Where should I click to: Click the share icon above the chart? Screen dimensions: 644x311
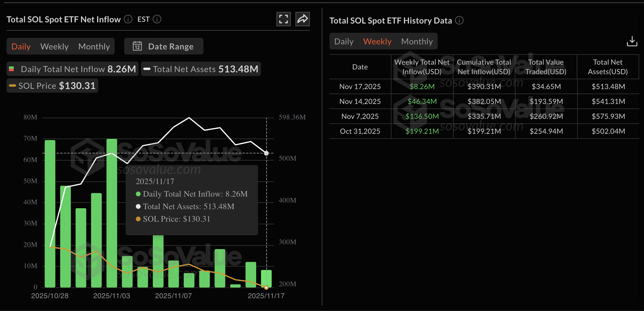click(x=302, y=19)
